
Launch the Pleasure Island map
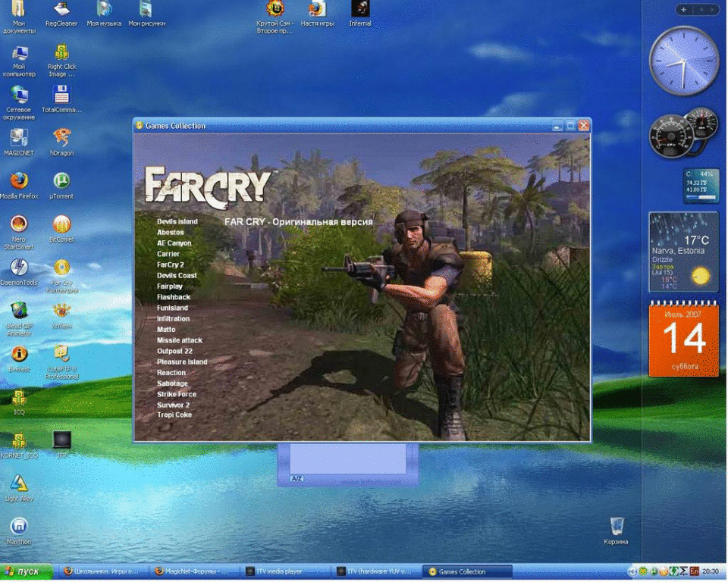tap(181, 362)
